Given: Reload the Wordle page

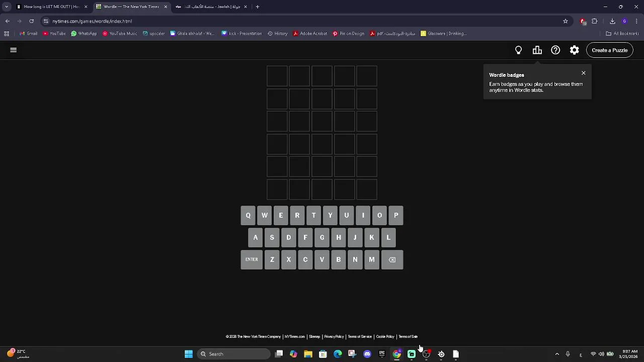Looking at the screenshot, I should pyautogui.click(x=32, y=21).
